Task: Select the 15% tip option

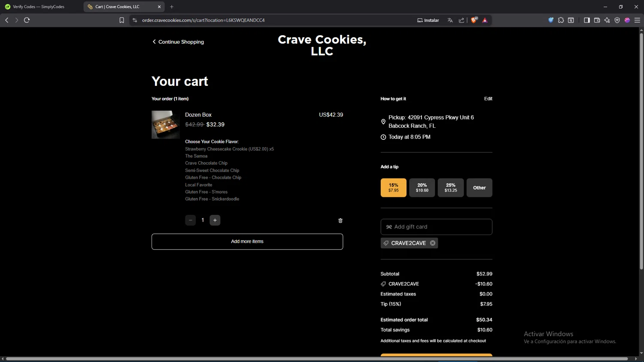Action: coord(394,188)
